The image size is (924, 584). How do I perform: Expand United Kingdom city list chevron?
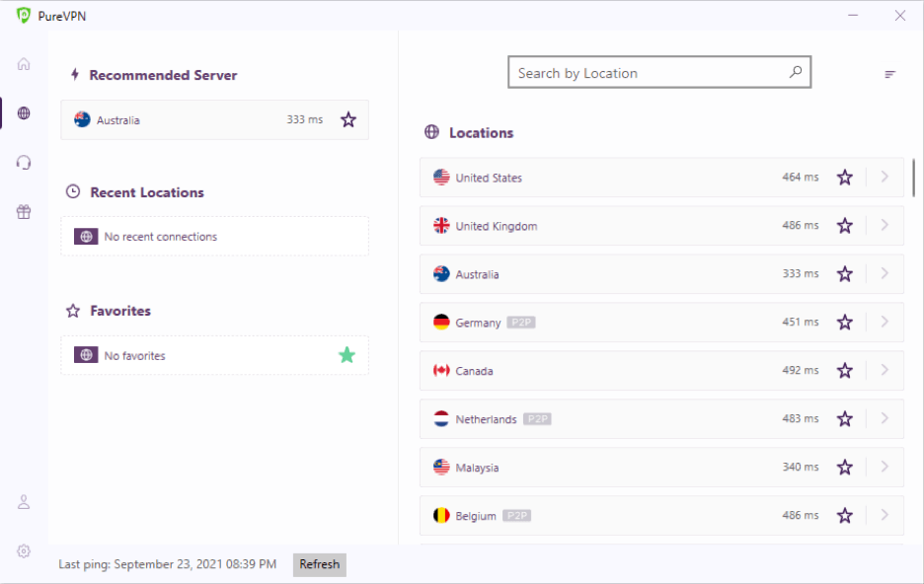click(885, 225)
